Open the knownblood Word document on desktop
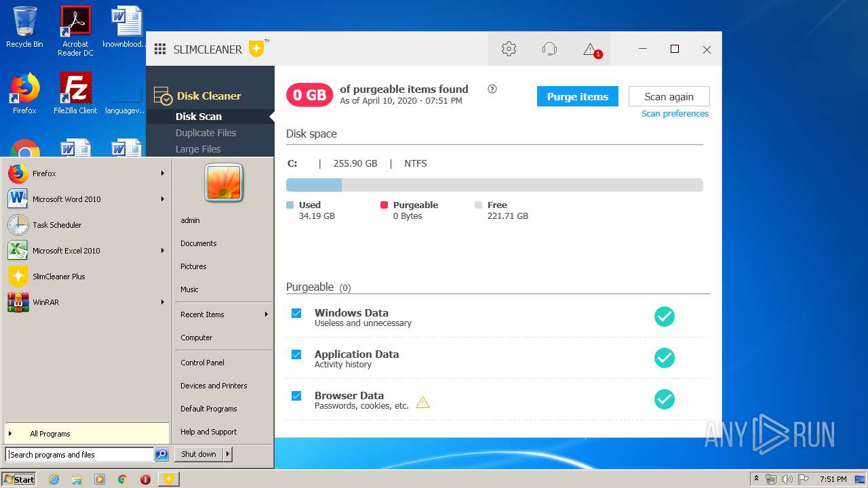868x488 pixels. click(x=125, y=27)
